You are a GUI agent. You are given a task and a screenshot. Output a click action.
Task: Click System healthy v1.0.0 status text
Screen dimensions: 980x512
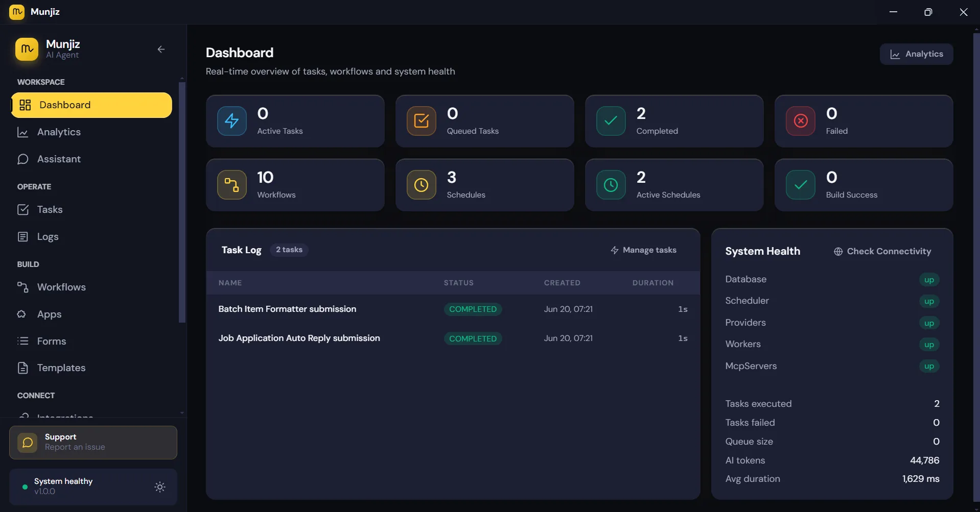63,486
